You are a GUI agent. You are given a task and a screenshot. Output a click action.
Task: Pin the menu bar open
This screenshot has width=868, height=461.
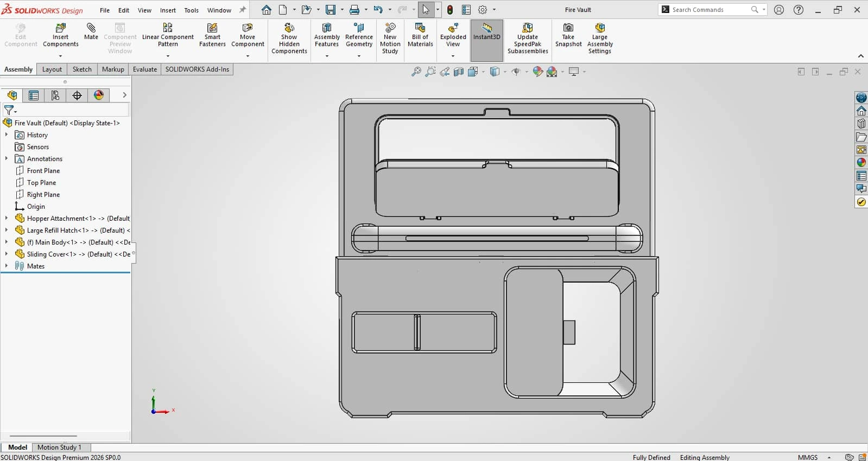point(243,10)
